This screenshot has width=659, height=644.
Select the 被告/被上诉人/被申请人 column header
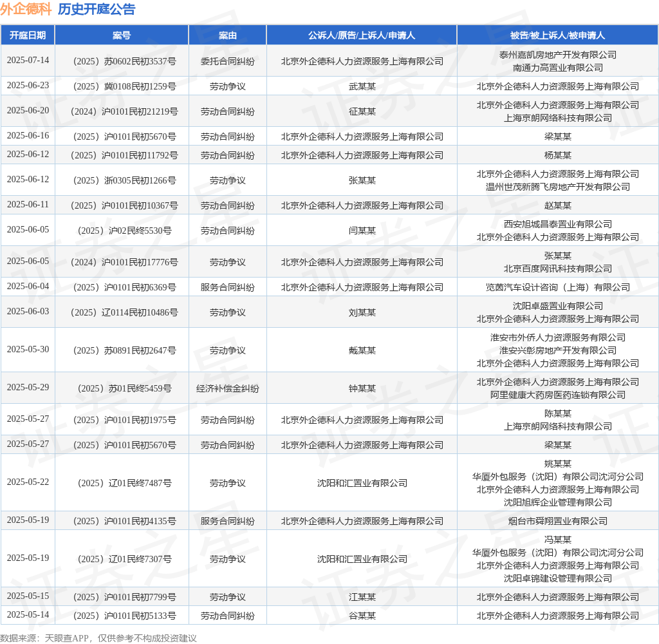tap(558, 35)
